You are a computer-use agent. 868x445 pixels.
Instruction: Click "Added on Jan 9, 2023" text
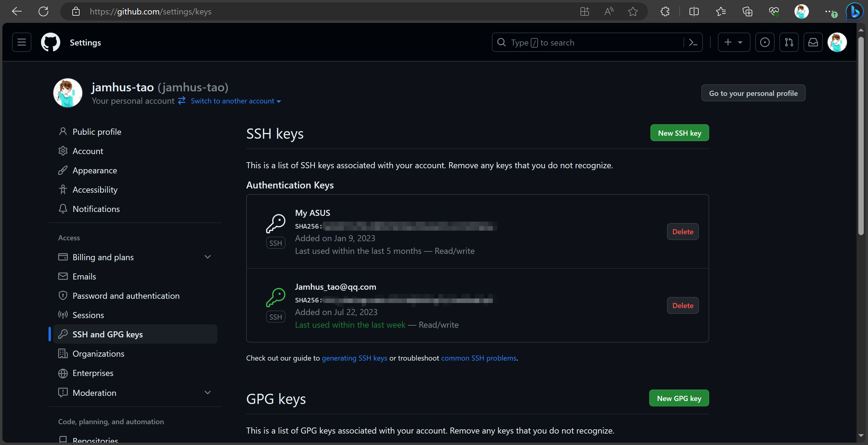(x=335, y=238)
